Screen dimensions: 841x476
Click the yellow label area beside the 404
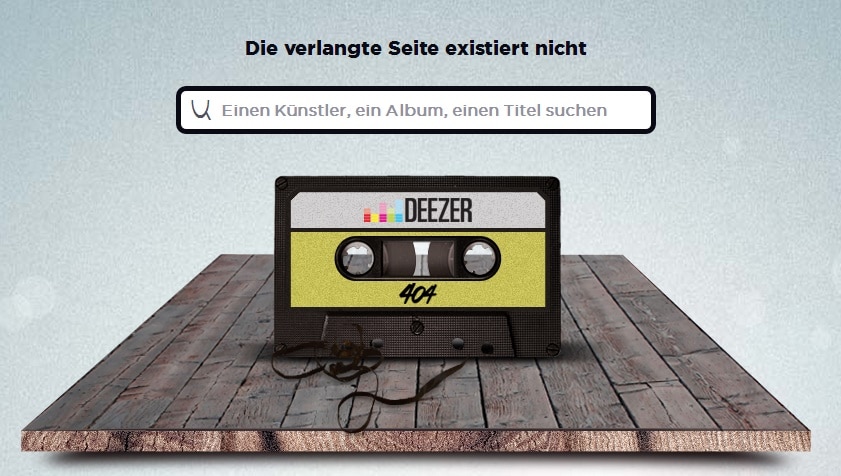[493, 293]
